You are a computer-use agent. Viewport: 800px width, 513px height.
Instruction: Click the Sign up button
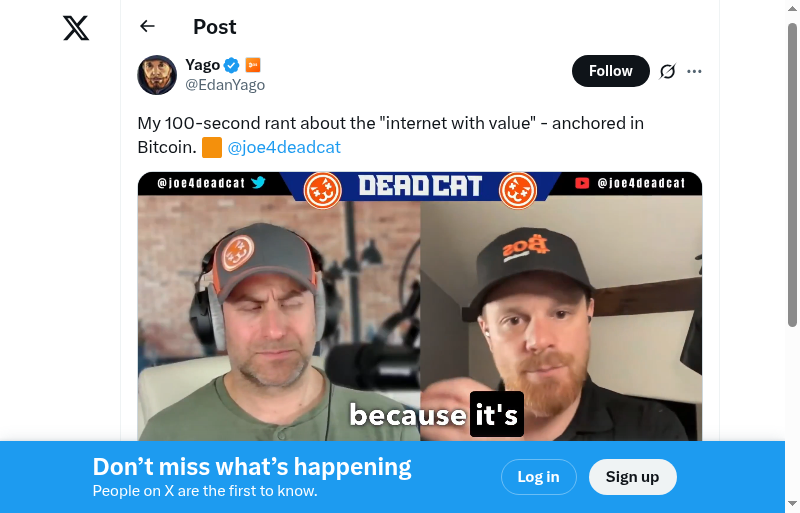[633, 477]
